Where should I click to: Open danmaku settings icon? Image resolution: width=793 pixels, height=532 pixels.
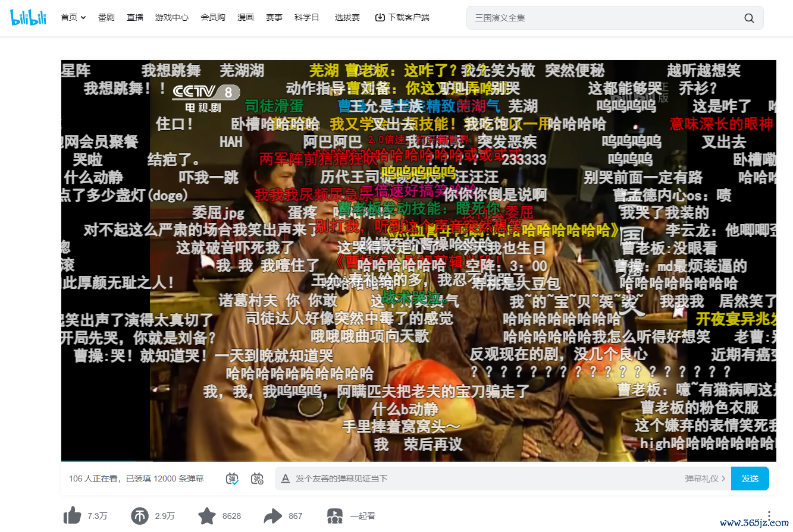pos(257,479)
